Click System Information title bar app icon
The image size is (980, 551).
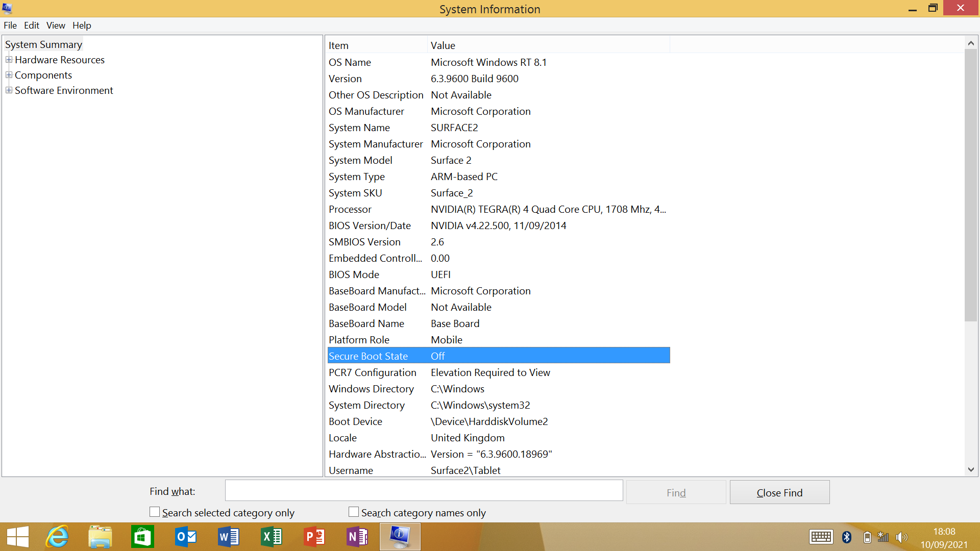point(7,8)
